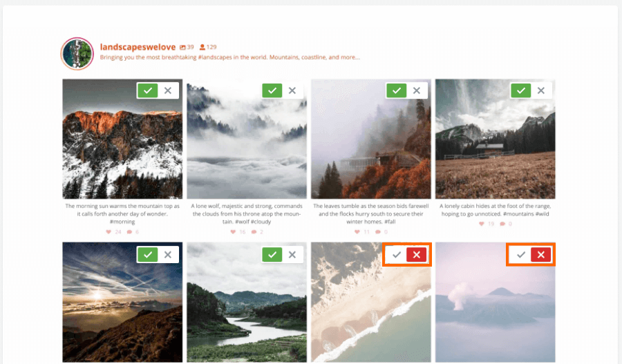Click the landscapeswelove profile avatar

(x=77, y=54)
